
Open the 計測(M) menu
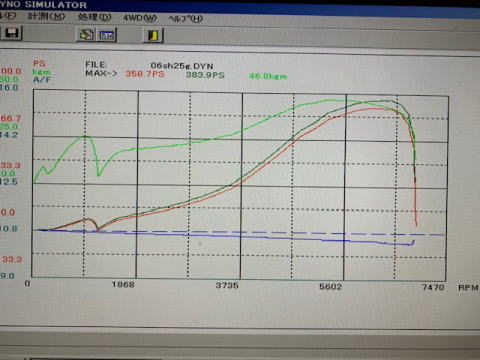(x=46, y=16)
